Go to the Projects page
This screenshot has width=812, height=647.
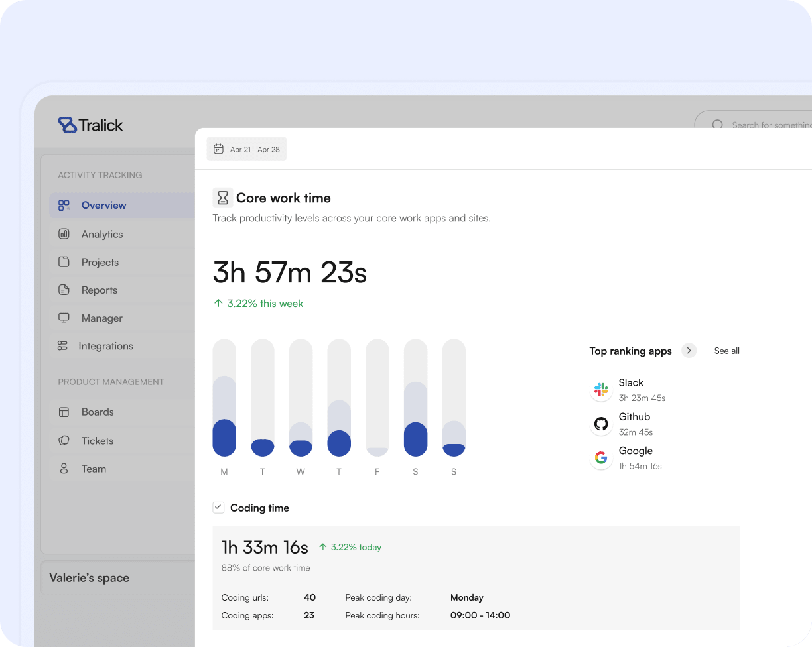click(x=100, y=262)
